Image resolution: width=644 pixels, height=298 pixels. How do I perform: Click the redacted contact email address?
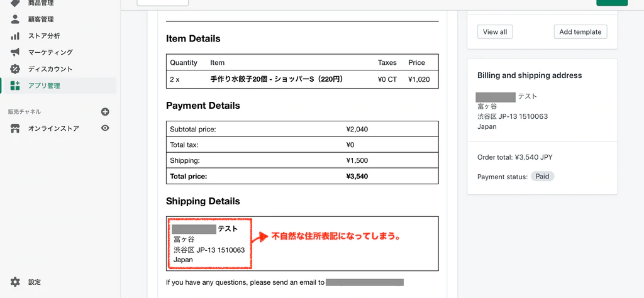click(x=364, y=283)
